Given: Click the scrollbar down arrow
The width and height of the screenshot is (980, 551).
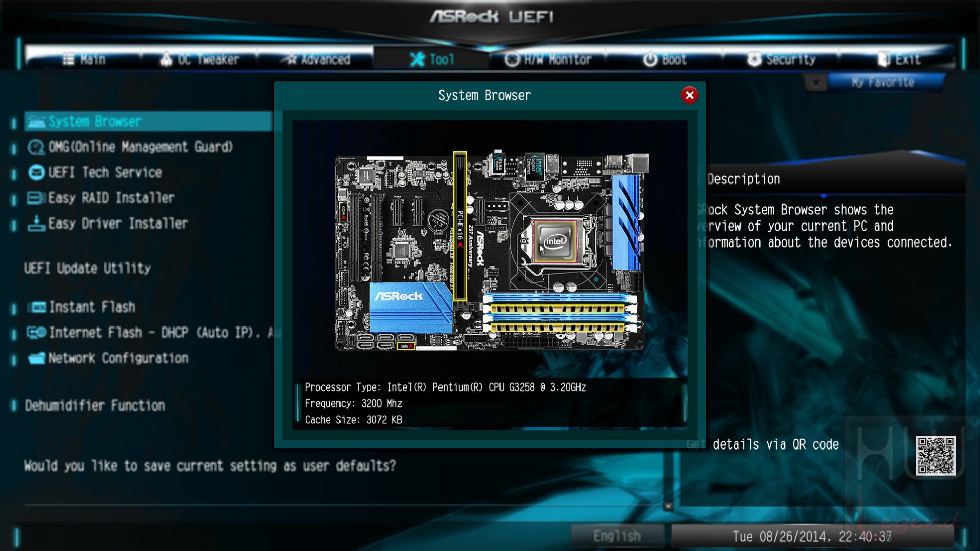Looking at the screenshot, I should 668,506.
